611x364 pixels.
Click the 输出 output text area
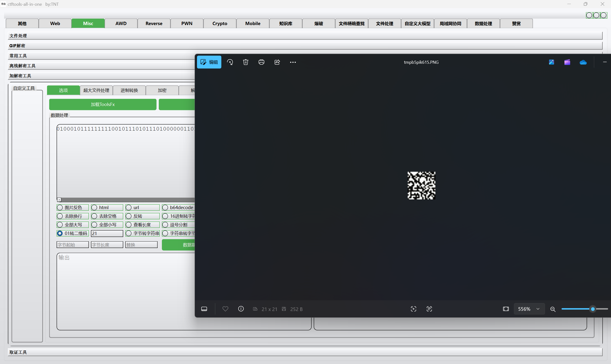[126, 291]
